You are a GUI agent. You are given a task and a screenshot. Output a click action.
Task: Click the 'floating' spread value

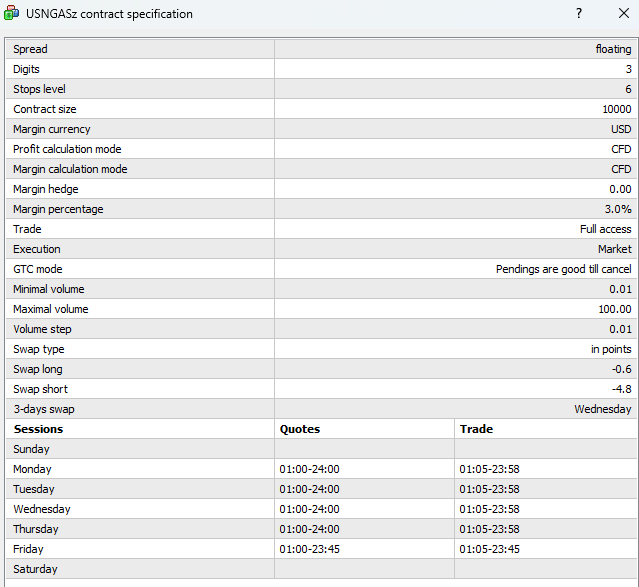(x=613, y=49)
